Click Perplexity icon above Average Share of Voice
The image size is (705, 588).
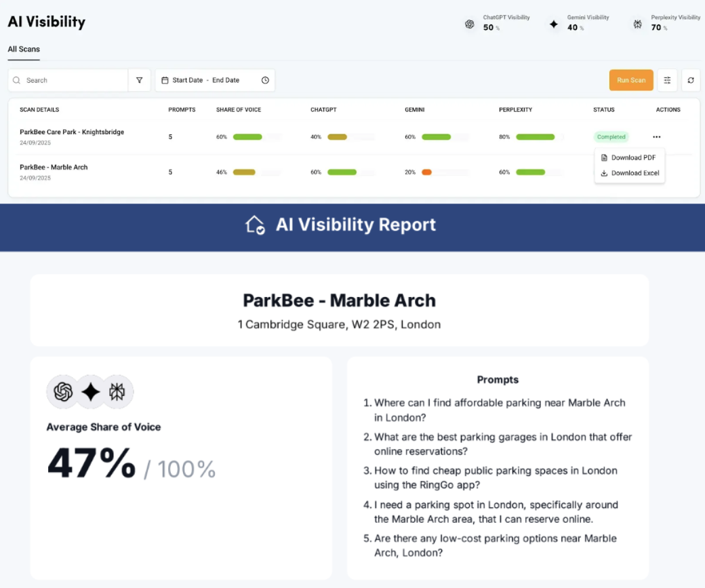(117, 392)
